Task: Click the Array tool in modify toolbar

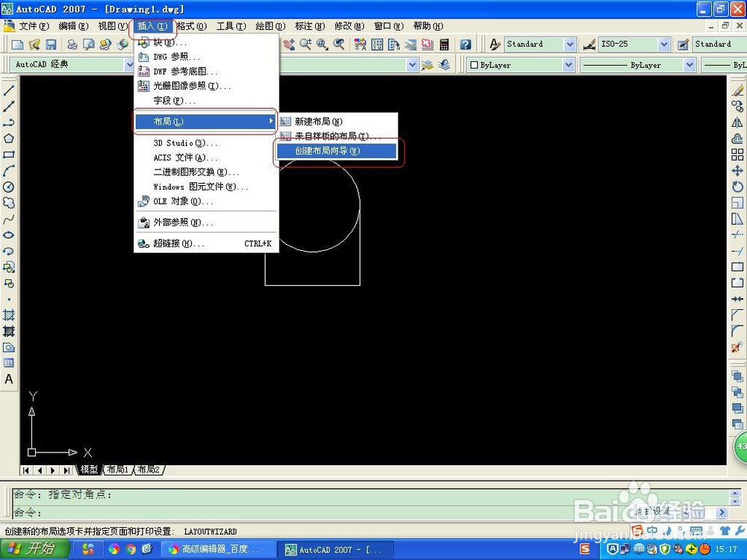Action: coord(737,155)
